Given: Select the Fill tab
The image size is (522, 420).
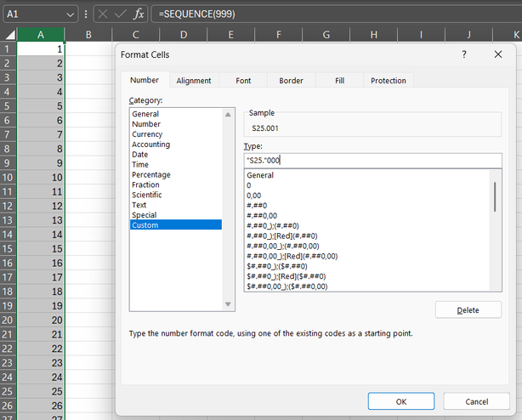Looking at the screenshot, I should click(339, 81).
